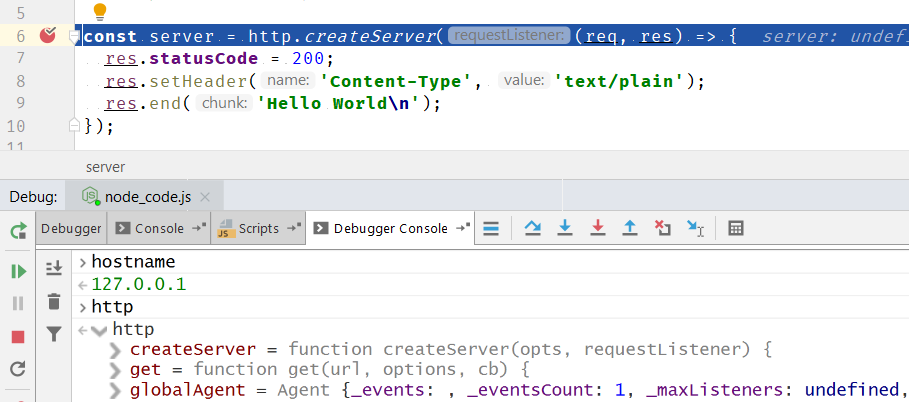Click createServer method name in line 6
The height and width of the screenshot is (402, 909).
(x=370, y=37)
